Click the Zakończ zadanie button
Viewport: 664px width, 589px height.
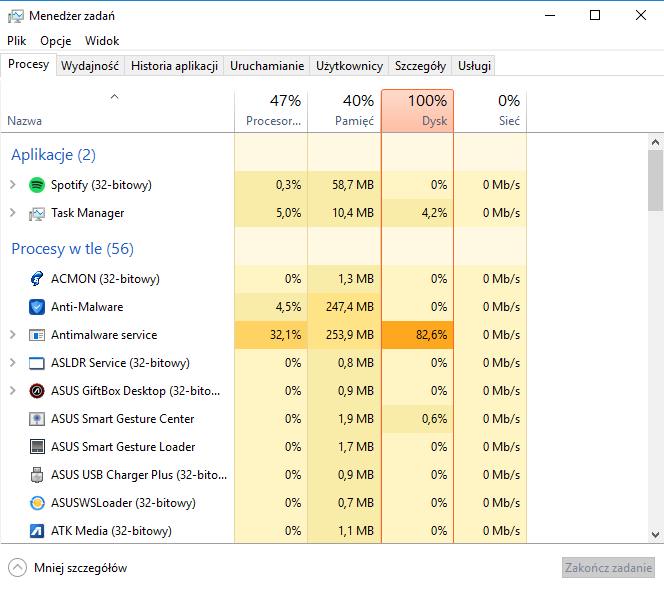(x=609, y=568)
